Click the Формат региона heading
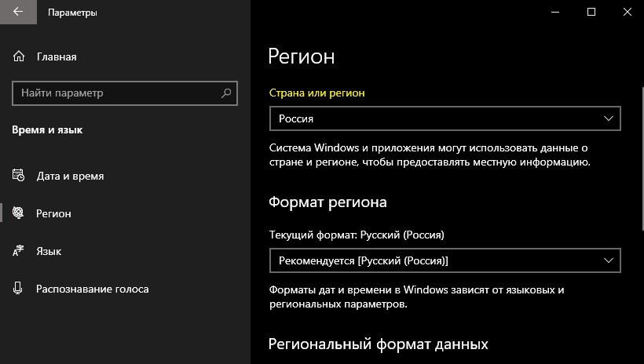The image size is (644, 364). pyautogui.click(x=327, y=202)
